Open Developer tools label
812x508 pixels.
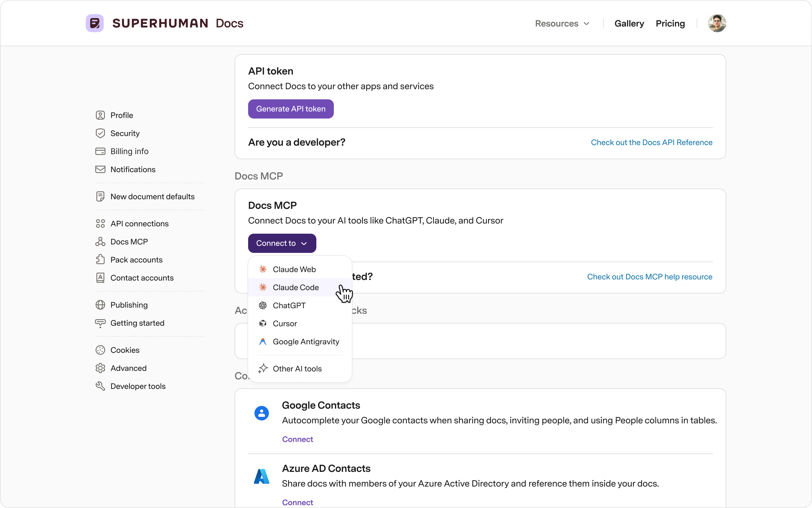coord(138,386)
